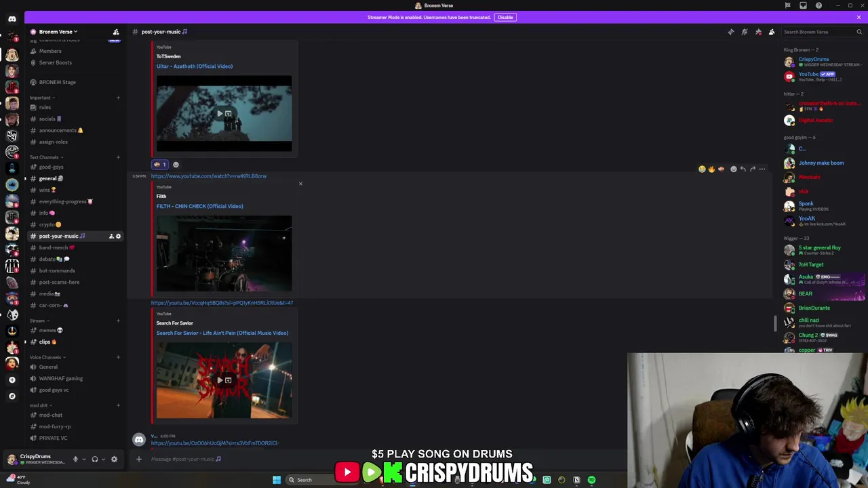The height and width of the screenshot is (488, 868).
Task: Edit channel gear on post-your-music
Action: click(x=118, y=236)
